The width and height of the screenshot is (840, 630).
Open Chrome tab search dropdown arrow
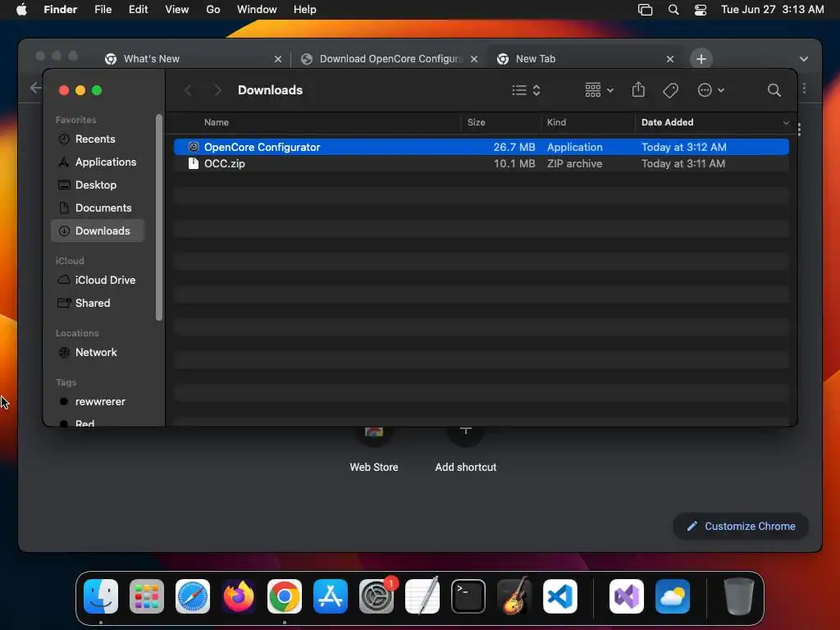pyautogui.click(x=804, y=59)
